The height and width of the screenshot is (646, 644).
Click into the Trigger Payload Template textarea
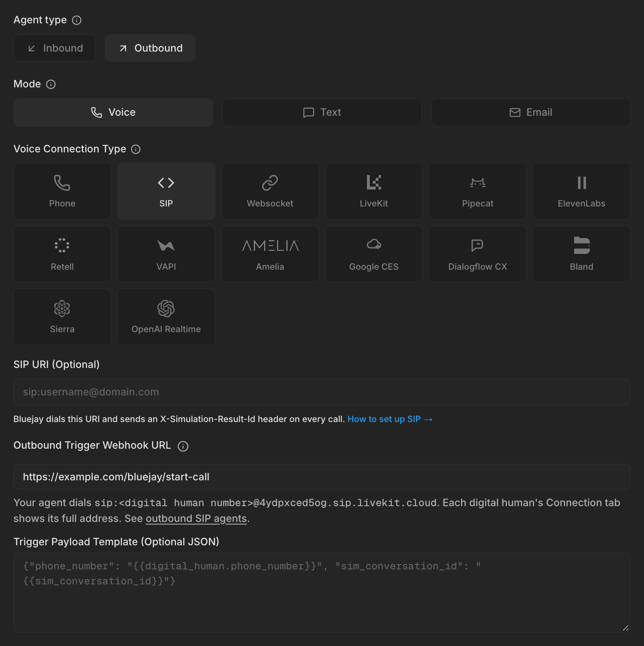click(322, 593)
